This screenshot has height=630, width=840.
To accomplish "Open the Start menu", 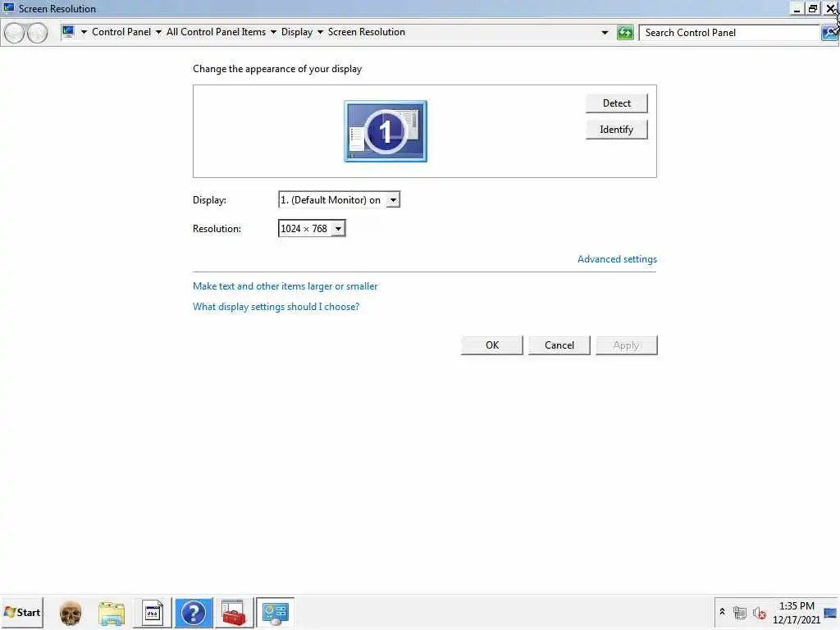I will 22,612.
